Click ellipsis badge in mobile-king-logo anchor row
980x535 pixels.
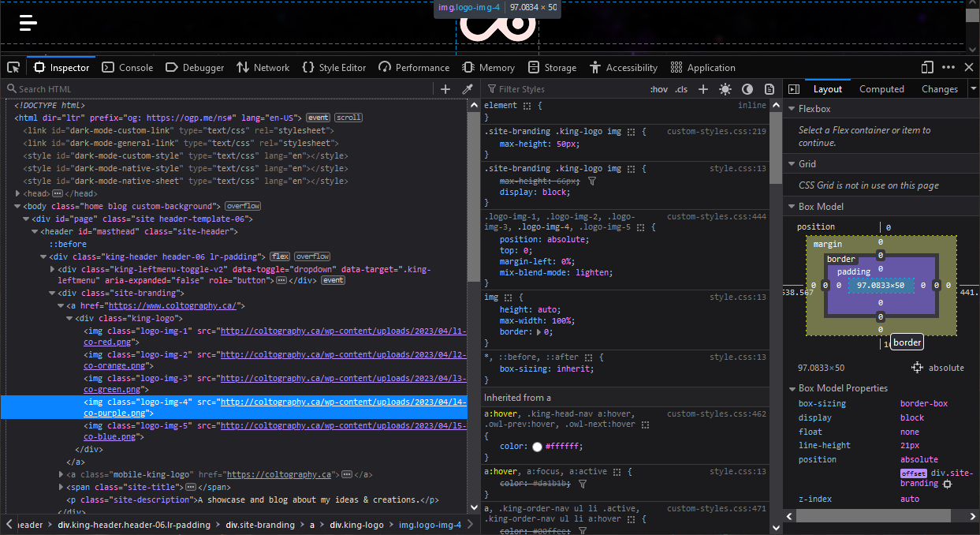(347, 474)
